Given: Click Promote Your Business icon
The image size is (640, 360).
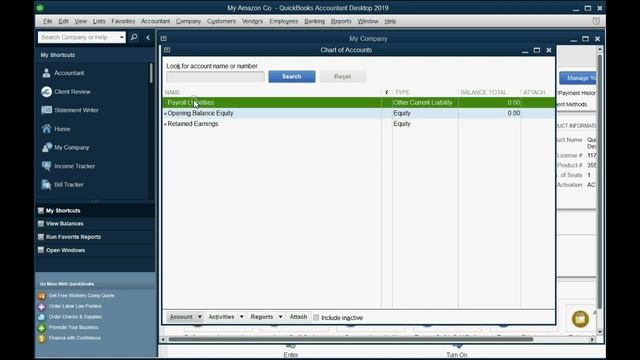Looking at the screenshot, I should click(42, 328).
